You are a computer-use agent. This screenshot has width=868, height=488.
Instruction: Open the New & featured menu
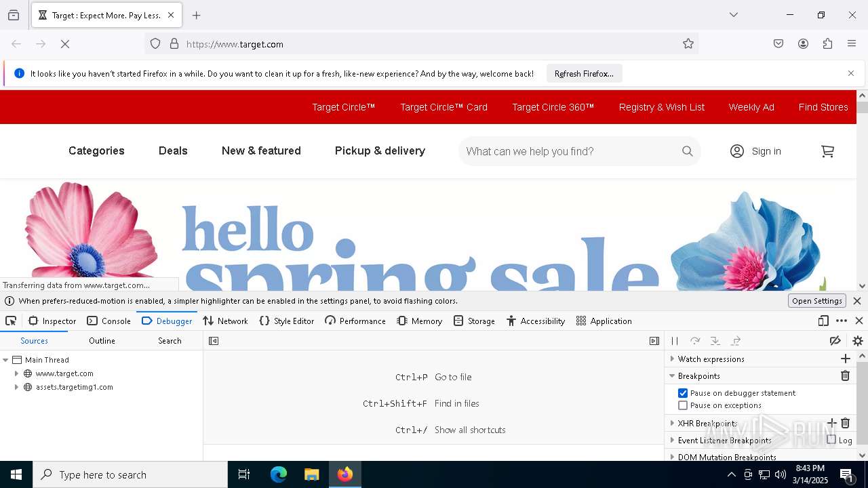click(x=261, y=151)
